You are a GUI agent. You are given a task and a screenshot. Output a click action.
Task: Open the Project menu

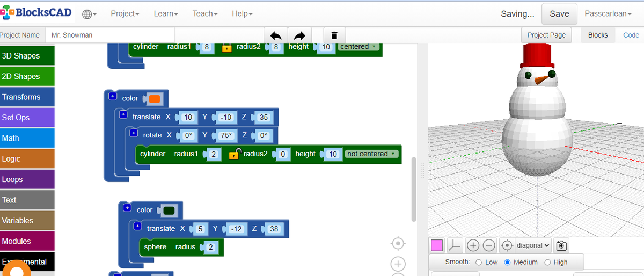pos(125,13)
